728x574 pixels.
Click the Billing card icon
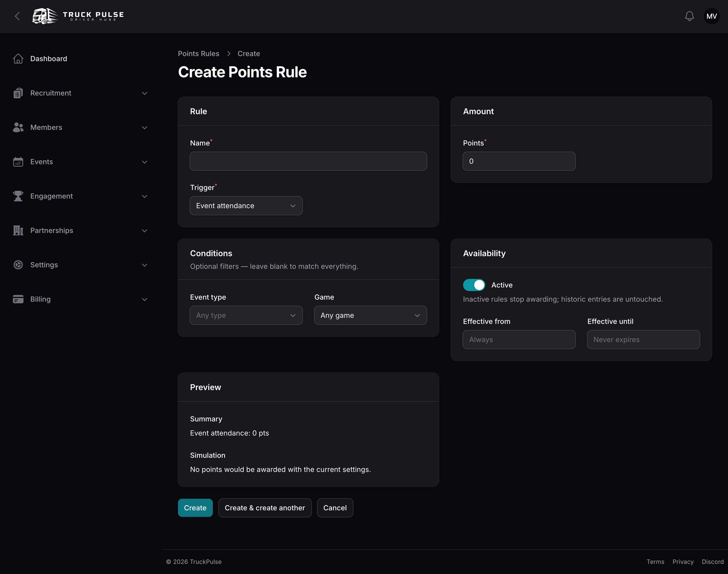(x=18, y=299)
